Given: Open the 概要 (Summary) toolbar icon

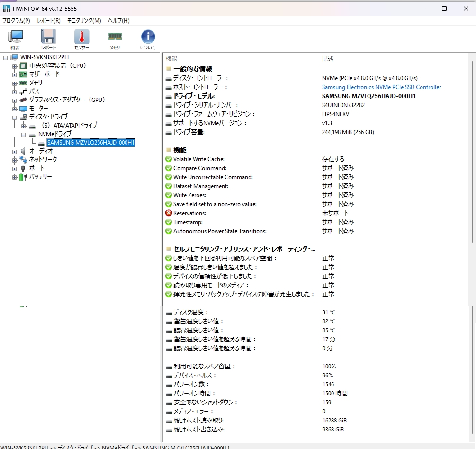Looking at the screenshot, I should 15,39.
